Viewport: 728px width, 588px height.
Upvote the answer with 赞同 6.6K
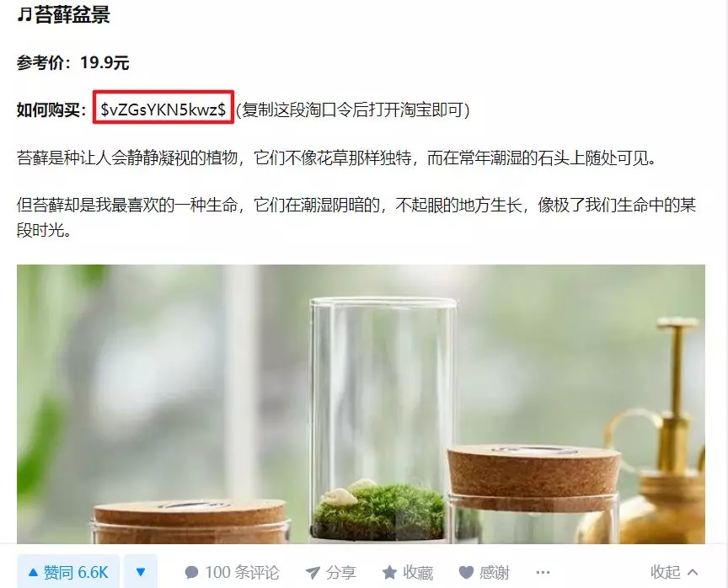click(68, 572)
